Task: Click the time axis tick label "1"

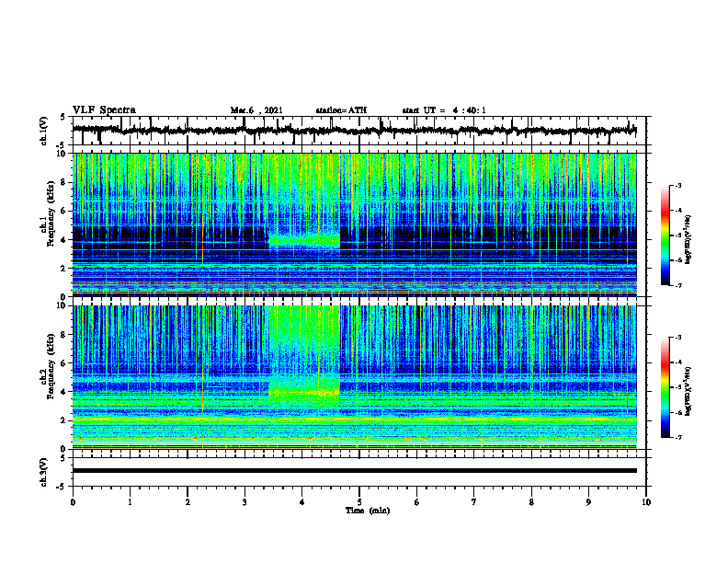Action: tap(130, 502)
